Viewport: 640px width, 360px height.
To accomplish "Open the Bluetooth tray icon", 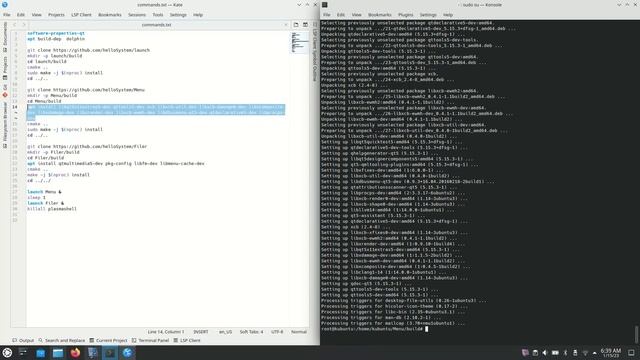I will [x=565, y=353].
